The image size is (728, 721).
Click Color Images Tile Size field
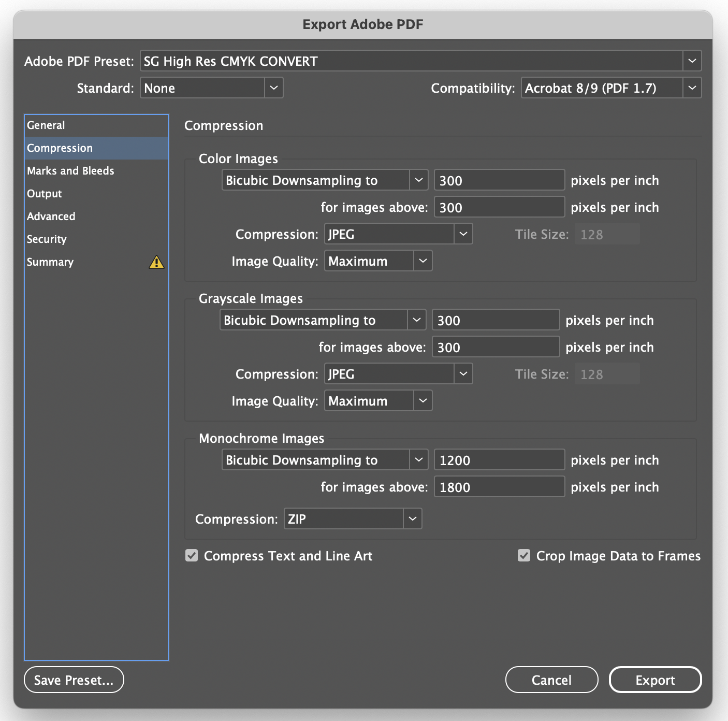coord(607,234)
